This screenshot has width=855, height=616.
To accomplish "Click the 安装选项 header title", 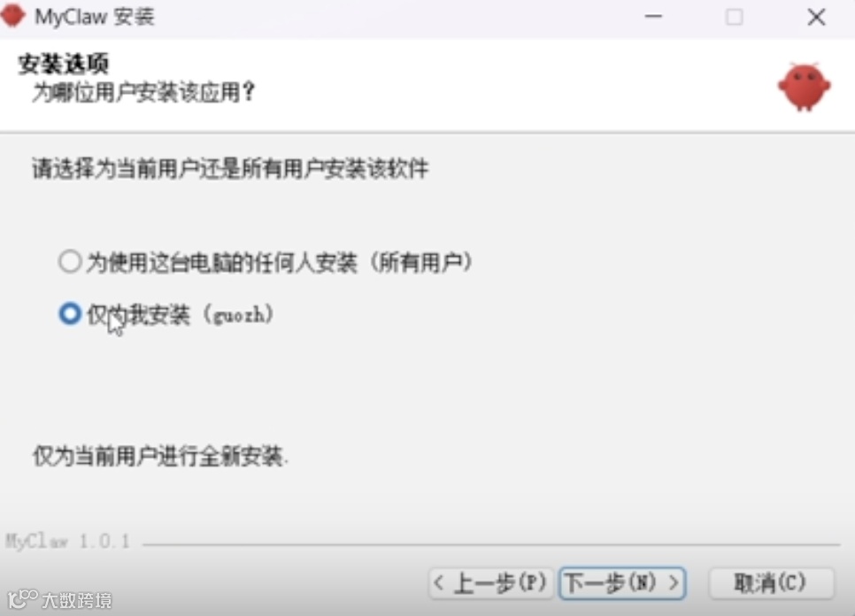I will tap(63, 64).
